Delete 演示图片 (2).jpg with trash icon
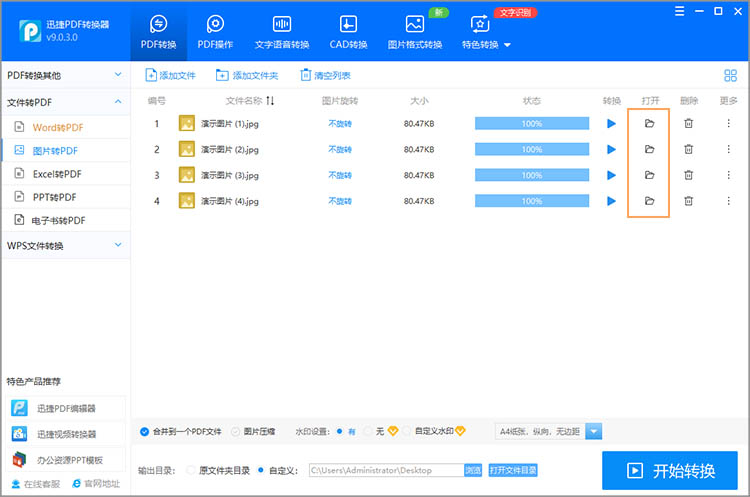This screenshot has width=750, height=497. point(688,149)
